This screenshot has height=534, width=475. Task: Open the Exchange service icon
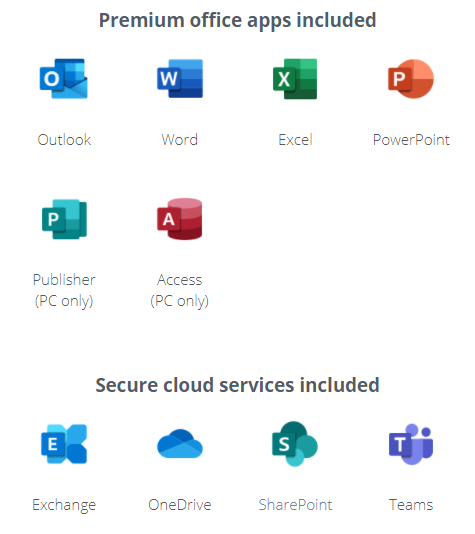tap(64, 444)
